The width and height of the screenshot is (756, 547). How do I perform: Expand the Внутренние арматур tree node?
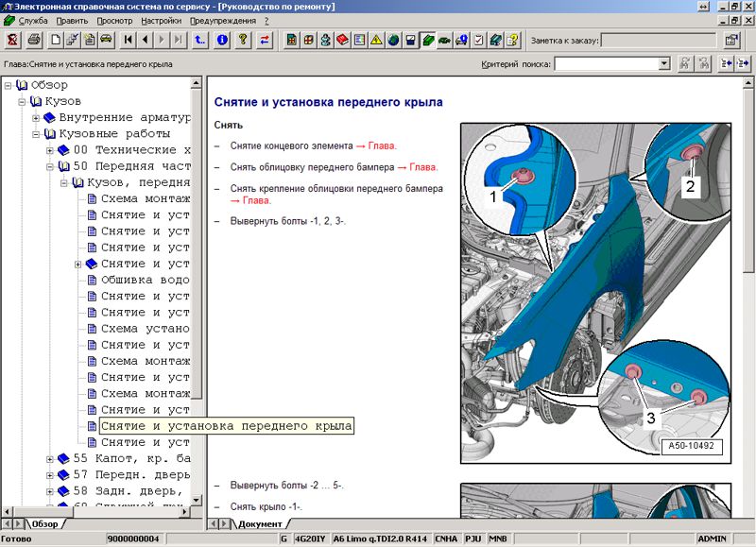(x=36, y=118)
